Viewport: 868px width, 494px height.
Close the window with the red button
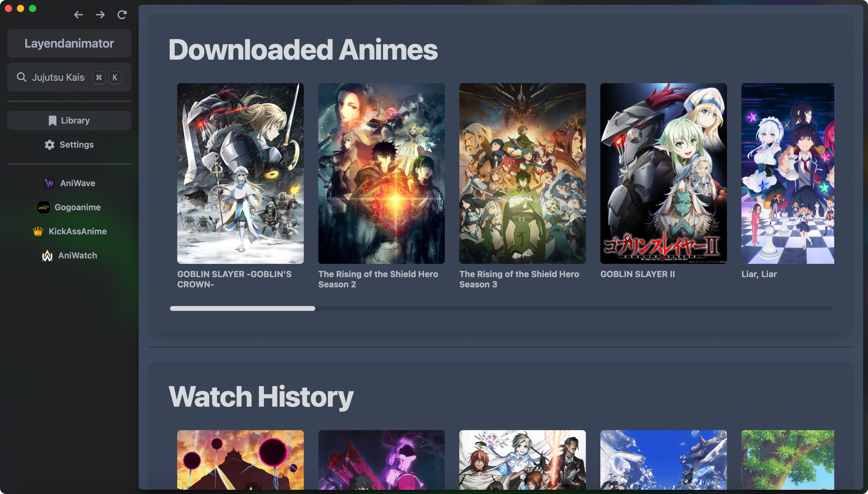pos(8,8)
